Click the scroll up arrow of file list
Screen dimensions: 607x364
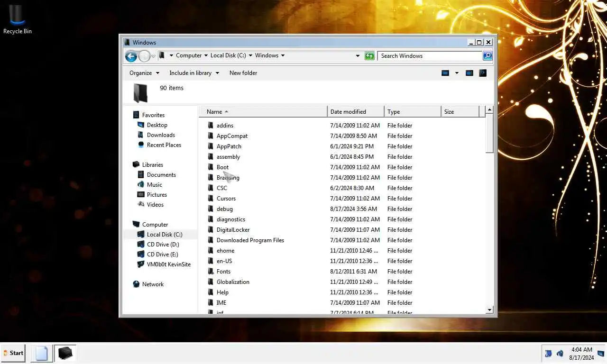(x=489, y=110)
